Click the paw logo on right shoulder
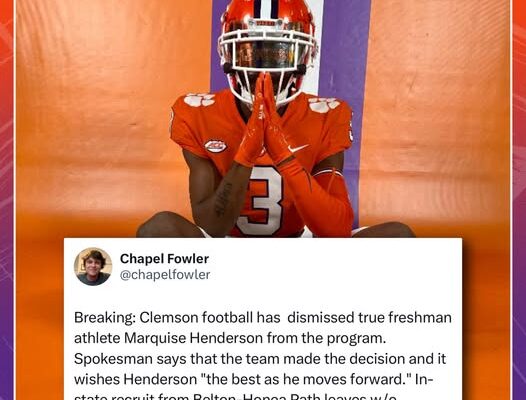Image resolution: width=526 pixels, height=400 pixels. [x=324, y=104]
